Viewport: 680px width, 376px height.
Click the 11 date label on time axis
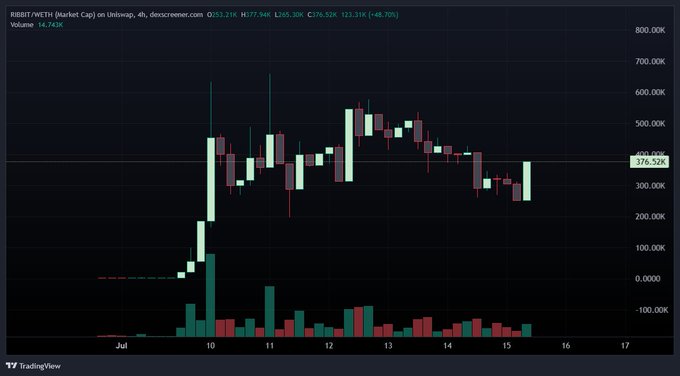[270, 346]
